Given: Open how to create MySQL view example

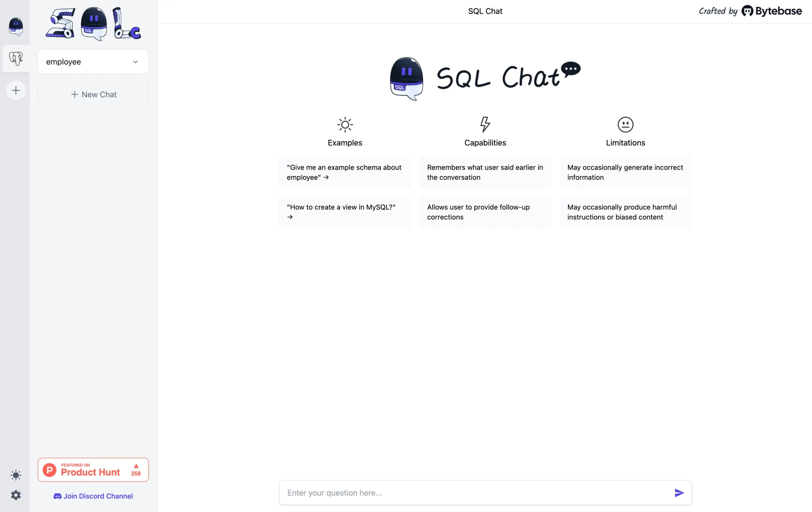Looking at the screenshot, I should [x=345, y=212].
